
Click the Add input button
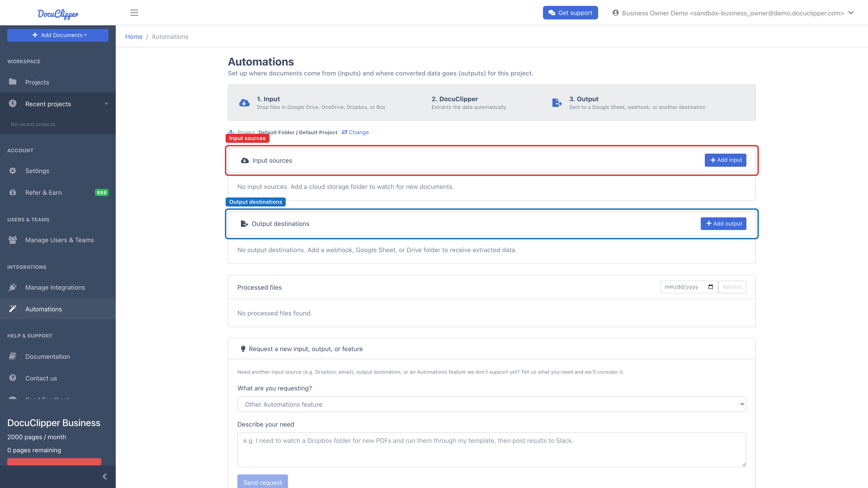coord(725,160)
